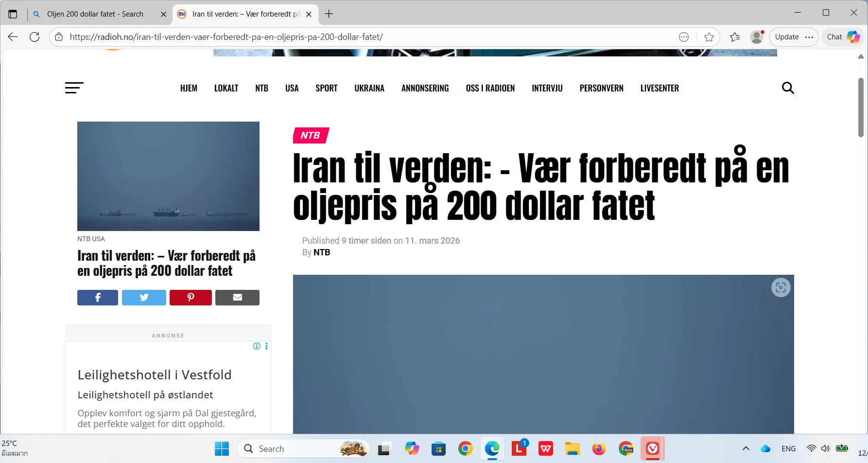Open Copilot from the taskbar
The height and width of the screenshot is (463, 868).
[412, 448]
